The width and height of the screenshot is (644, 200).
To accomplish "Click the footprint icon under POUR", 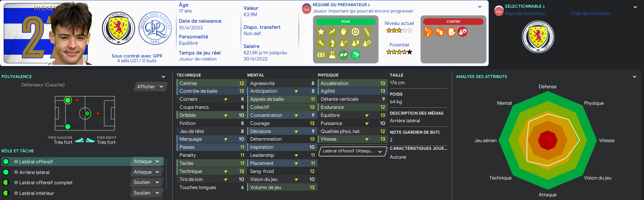I will [332, 43].
